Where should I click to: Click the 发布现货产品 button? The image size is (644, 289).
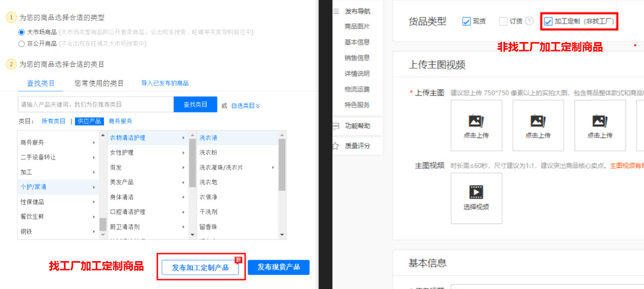click(279, 267)
